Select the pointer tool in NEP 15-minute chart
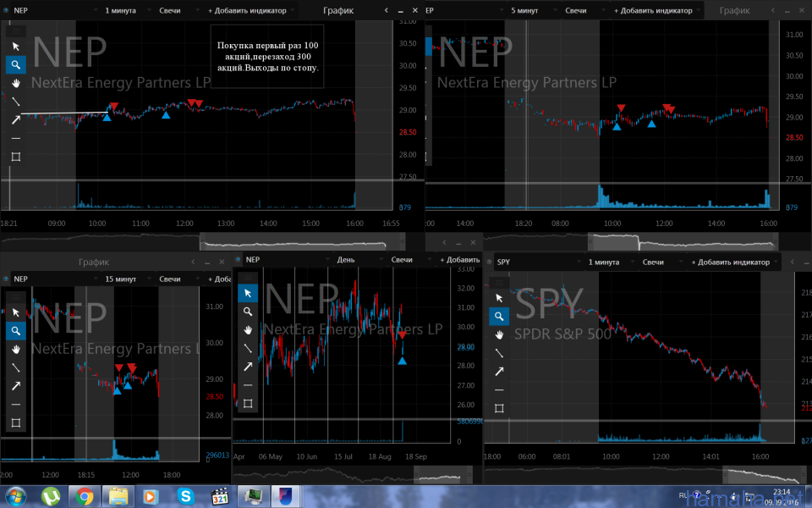This screenshot has width=812, height=508. (x=16, y=312)
